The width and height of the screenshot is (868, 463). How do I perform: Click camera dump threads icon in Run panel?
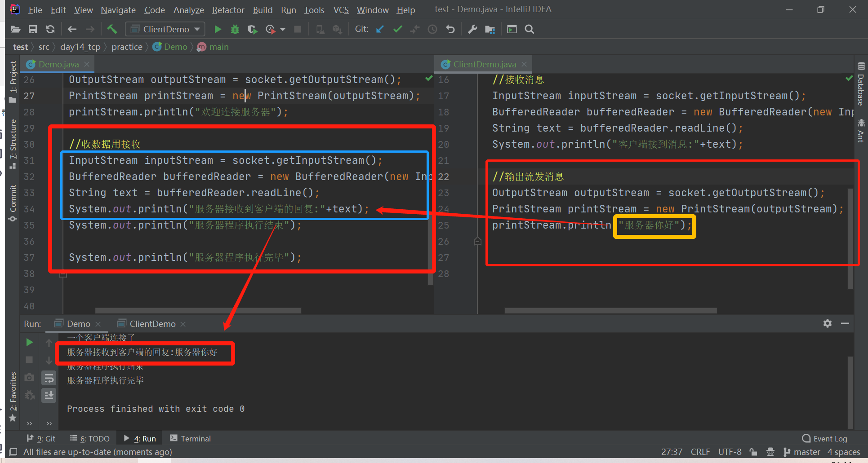tap(29, 378)
